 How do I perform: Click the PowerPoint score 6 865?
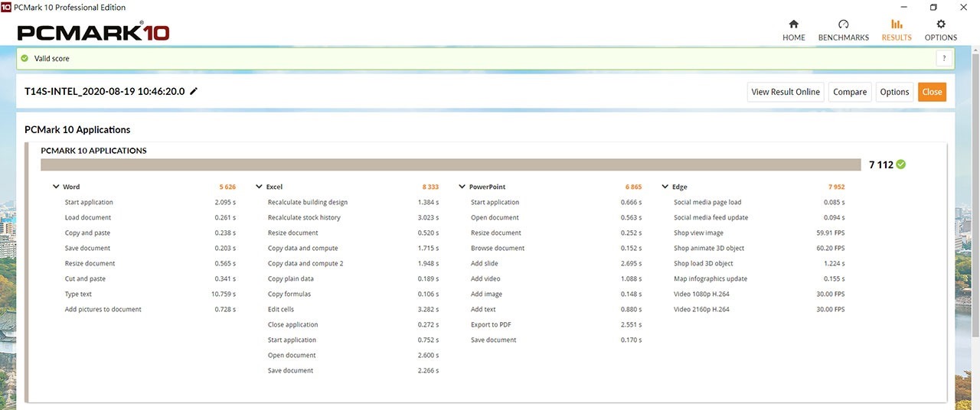[633, 187]
